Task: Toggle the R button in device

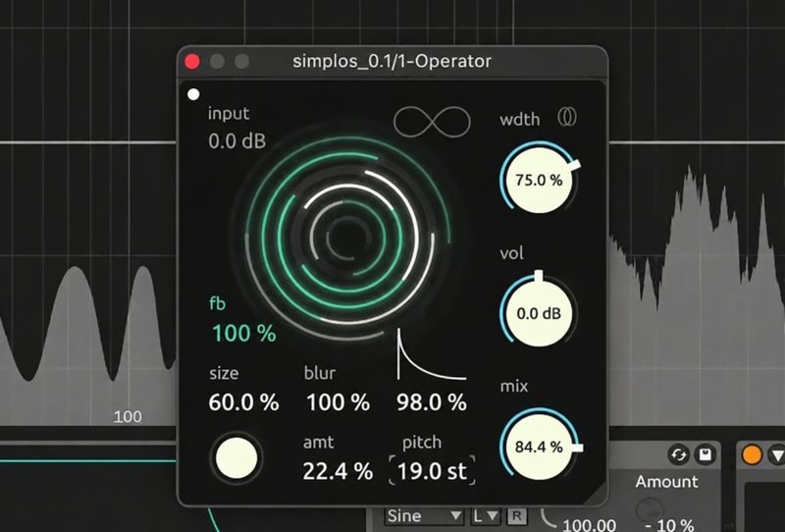Action: click(x=517, y=516)
